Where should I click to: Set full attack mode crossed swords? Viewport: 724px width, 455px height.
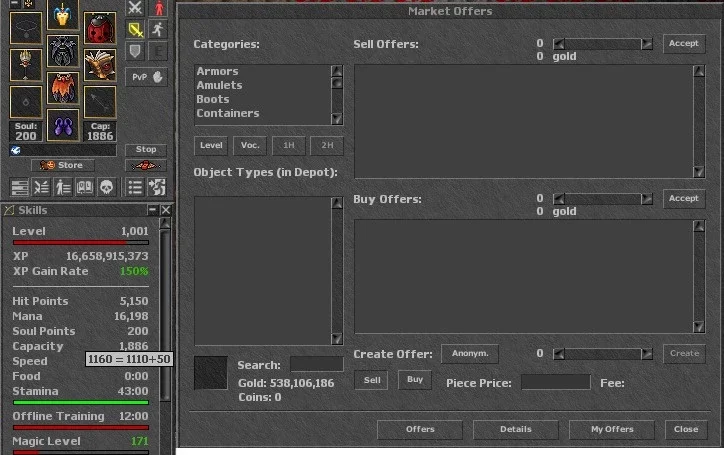pos(135,7)
